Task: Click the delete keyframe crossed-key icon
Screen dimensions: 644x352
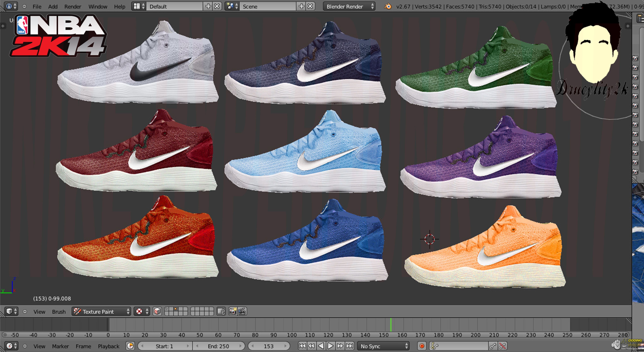Action: pos(502,346)
